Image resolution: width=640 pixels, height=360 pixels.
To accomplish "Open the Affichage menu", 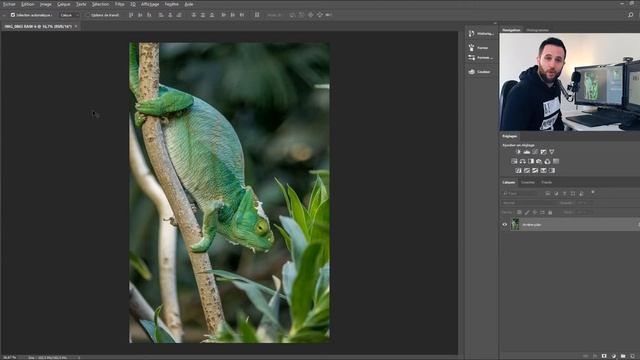I will [150, 4].
